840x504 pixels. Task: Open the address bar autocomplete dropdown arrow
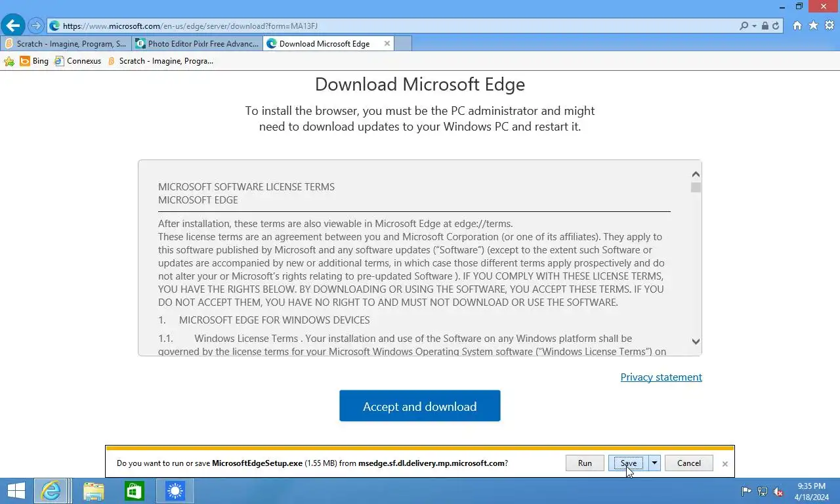755,26
